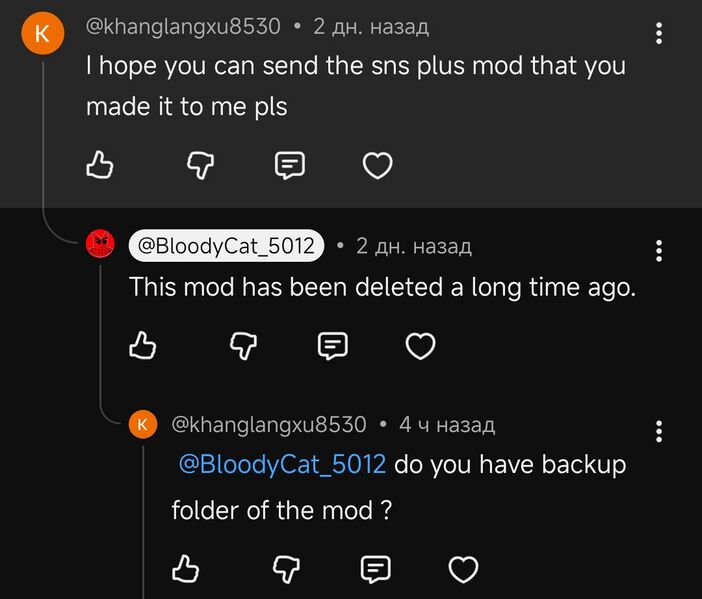Open options menu for BloodyCat_5012's reply

[659, 251]
